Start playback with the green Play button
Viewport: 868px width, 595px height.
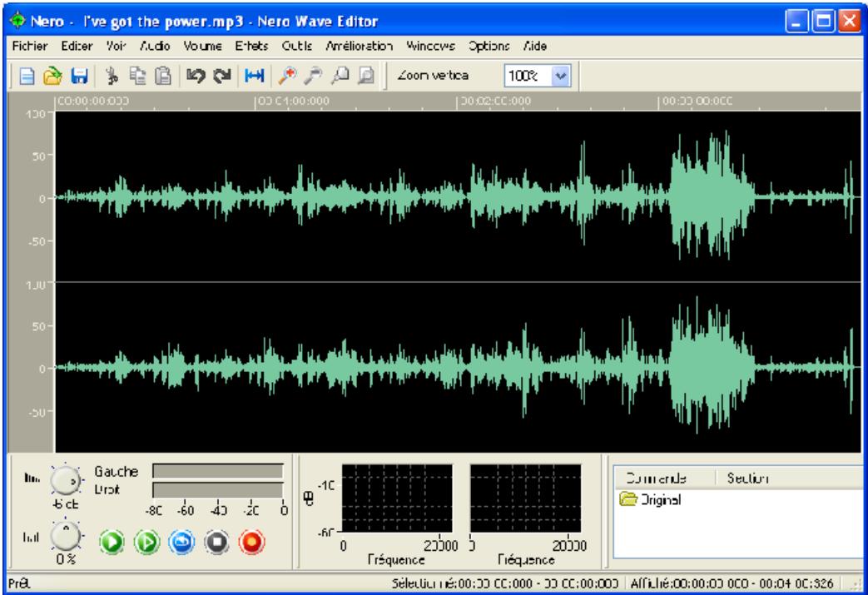tap(112, 542)
